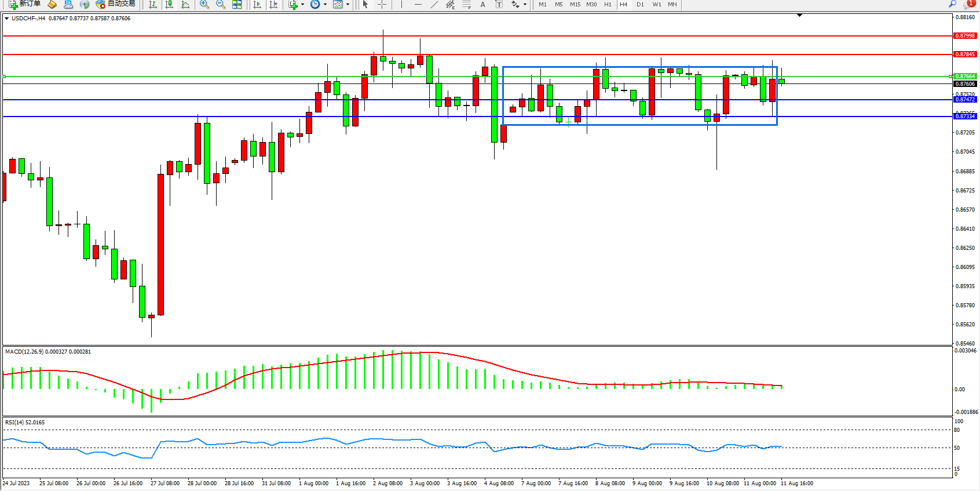Switch chart to line chart mode

click(x=185, y=5)
